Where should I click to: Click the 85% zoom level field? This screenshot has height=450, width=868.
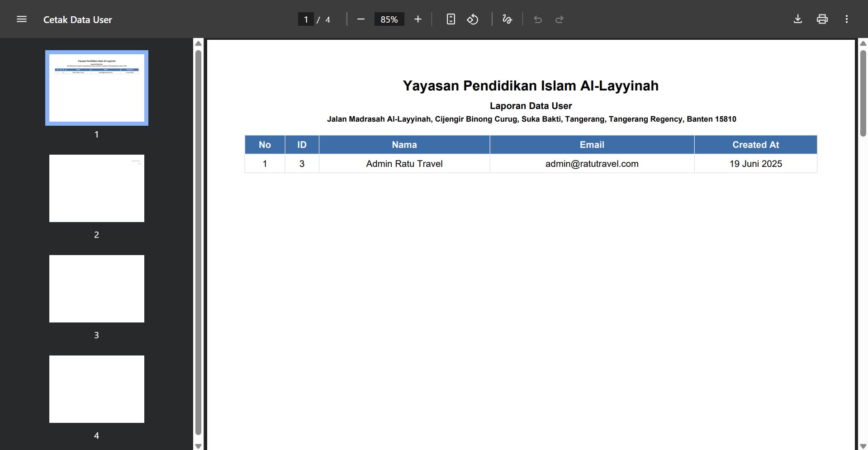tap(389, 19)
